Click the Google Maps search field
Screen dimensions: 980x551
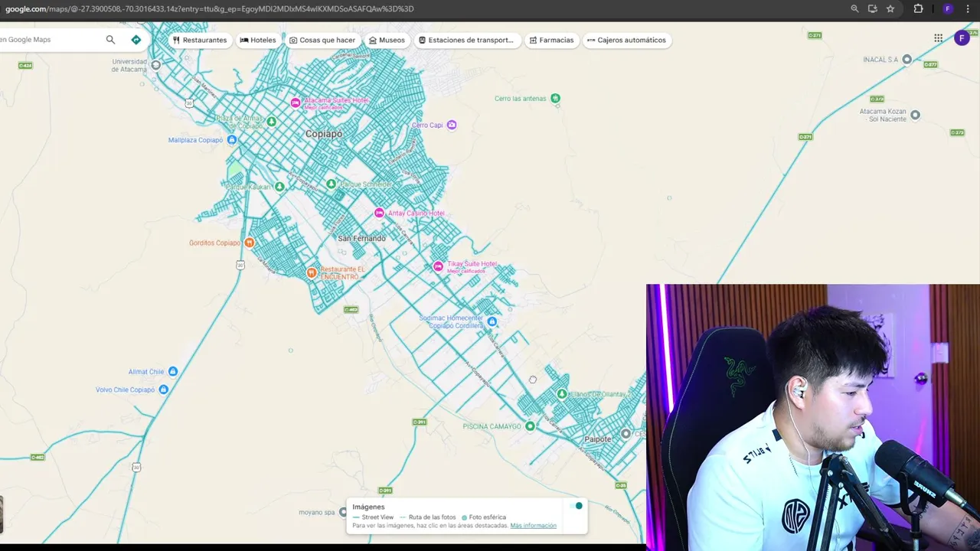pos(51,40)
